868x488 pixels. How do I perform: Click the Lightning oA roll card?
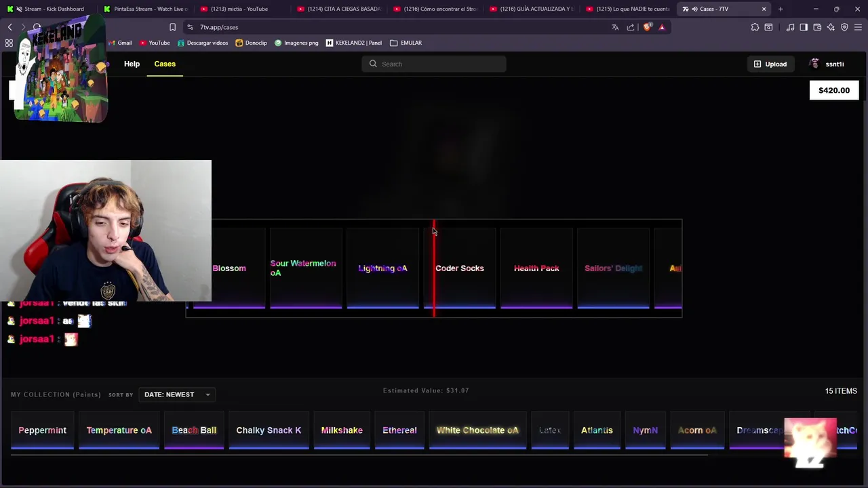(382, 268)
